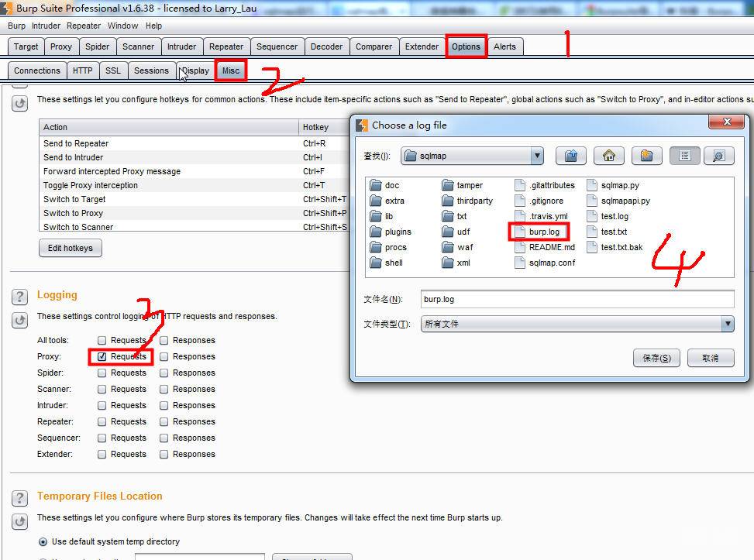The height and width of the screenshot is (560, 754).
Task: Enable Proxy Responses logging checkbox
Action: (164, 356)
